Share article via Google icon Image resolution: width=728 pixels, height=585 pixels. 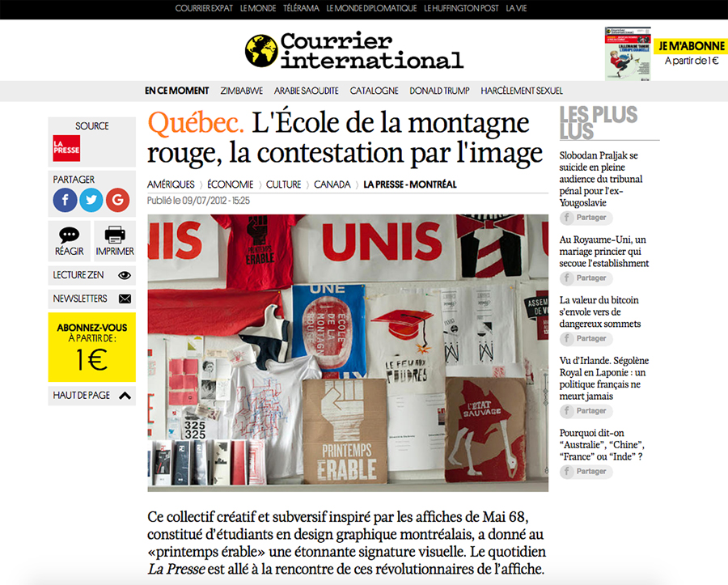point(117,200)
